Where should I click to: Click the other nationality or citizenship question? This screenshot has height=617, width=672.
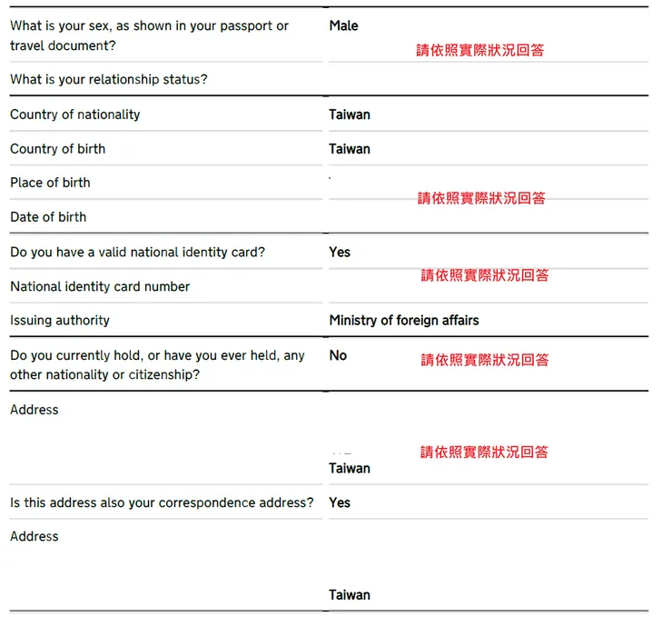pyautogui.click(x=157, y=364)
